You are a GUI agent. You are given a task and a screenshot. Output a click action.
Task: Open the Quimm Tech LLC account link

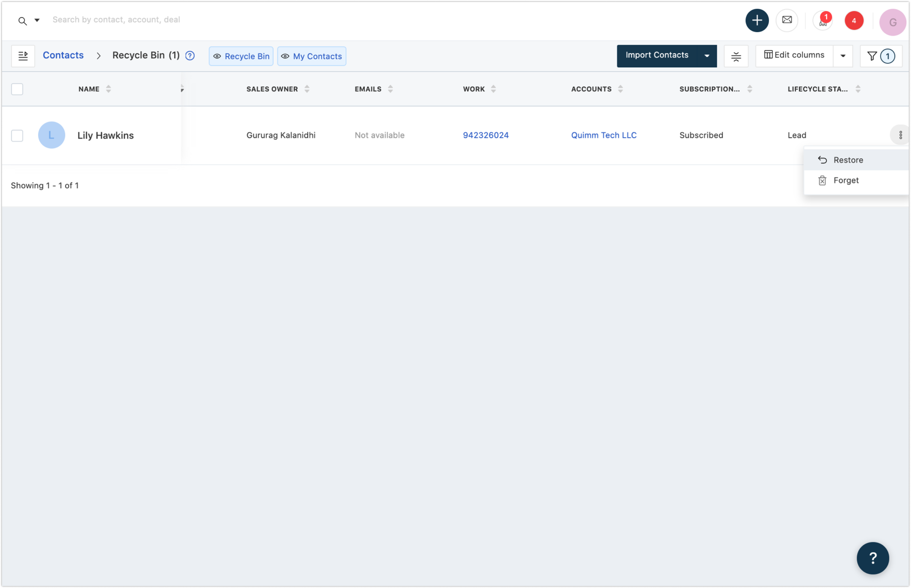tap(604, 135)
